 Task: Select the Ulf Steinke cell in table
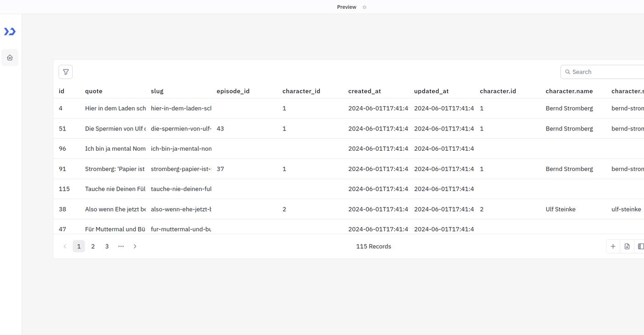click(560, 209)
